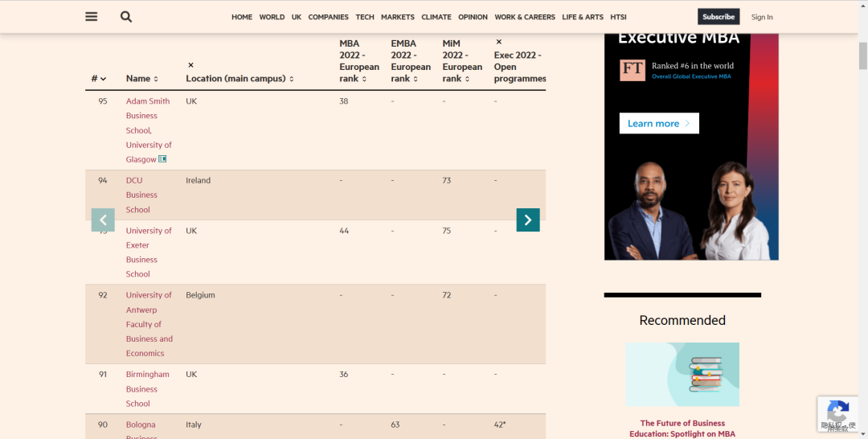This screenshot has height=439, width=868.
Task: Open the Future of Business Education thumbnail
Action: pos(682,374)
